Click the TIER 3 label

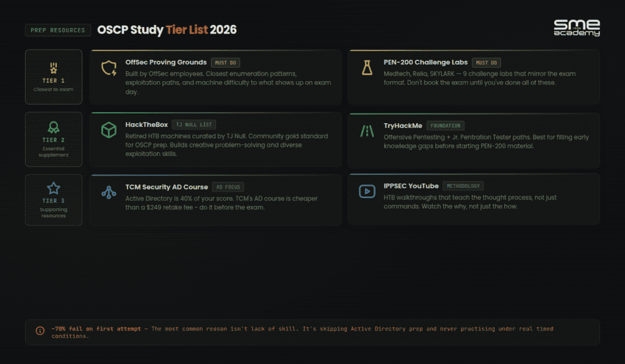tap(54, 201)
